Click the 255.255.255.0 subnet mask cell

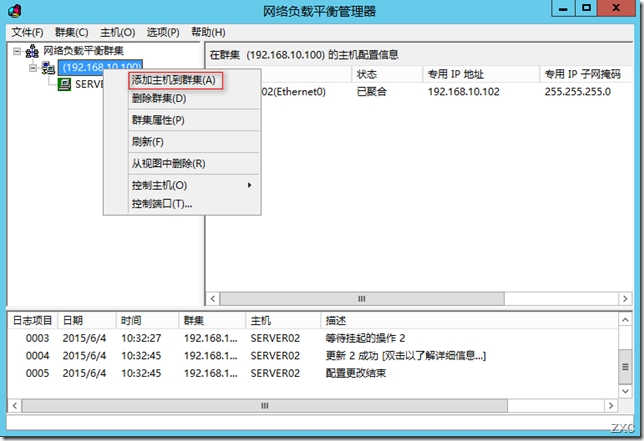point(577,92)
